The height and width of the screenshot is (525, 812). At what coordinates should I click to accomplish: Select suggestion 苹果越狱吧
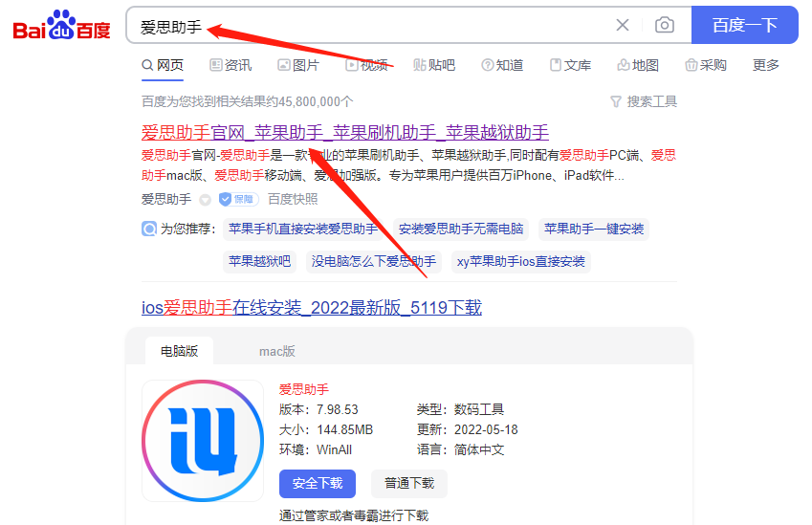point(259,261)
